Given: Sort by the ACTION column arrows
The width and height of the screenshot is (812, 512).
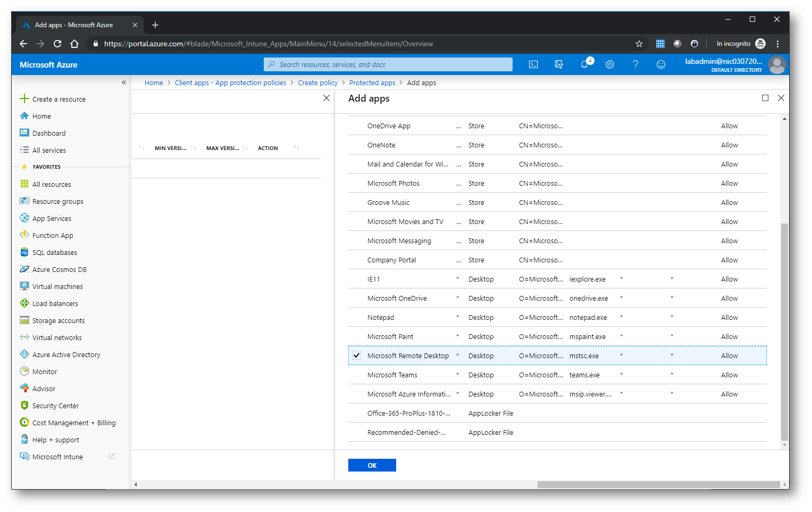Looking at the screenshot, I should pyautogui.click(x=296, y=148).
